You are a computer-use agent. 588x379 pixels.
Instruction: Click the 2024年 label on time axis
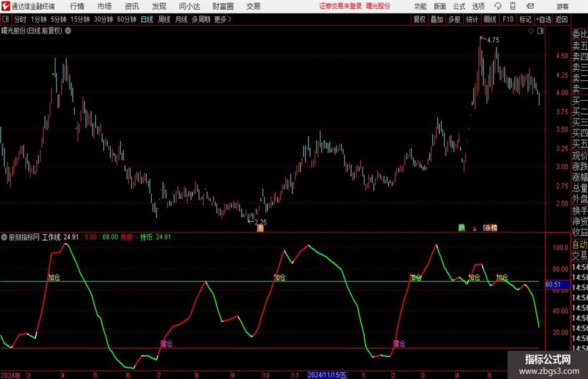(11, 375)
